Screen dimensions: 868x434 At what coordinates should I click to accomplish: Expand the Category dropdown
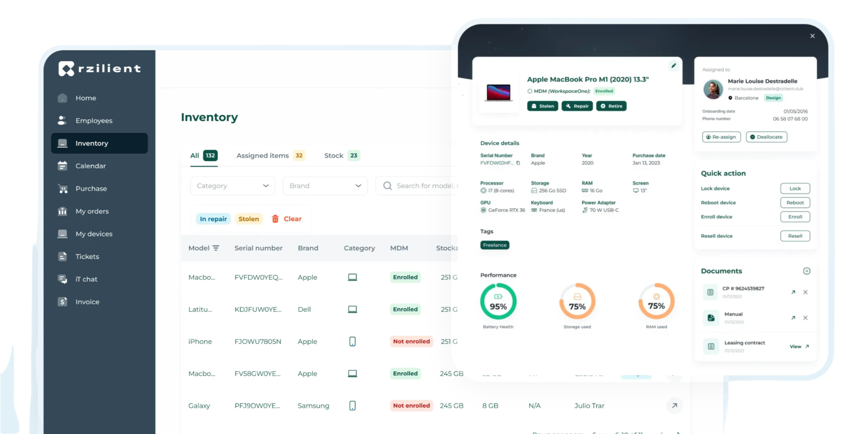point(233,186)
